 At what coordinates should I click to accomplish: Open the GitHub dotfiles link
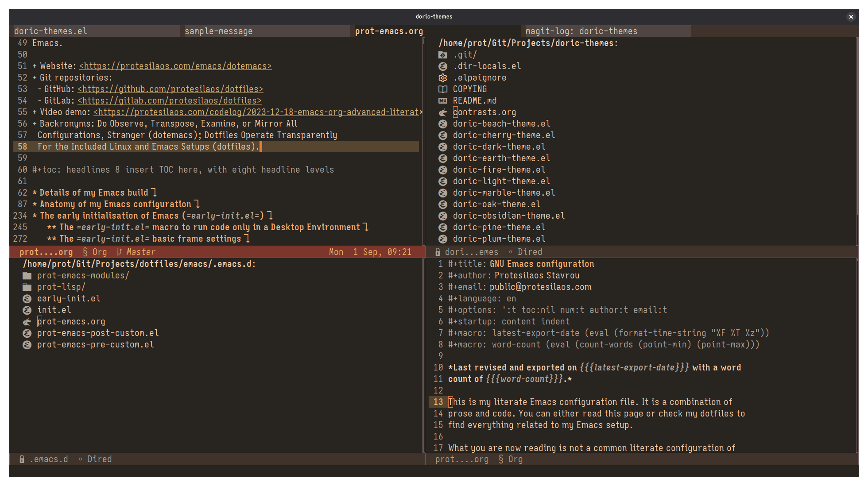pos(170,89)
